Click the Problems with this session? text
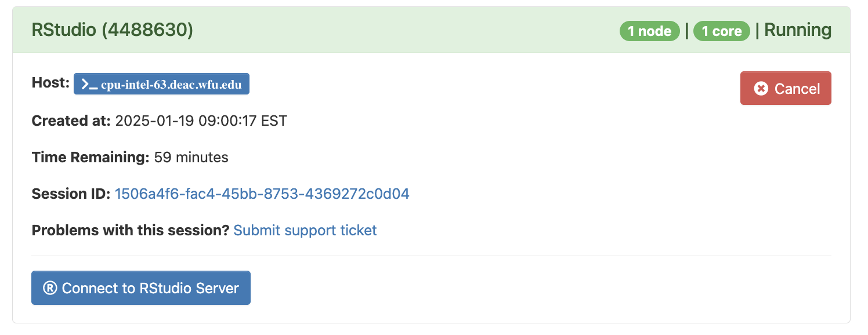 [131, 230]
